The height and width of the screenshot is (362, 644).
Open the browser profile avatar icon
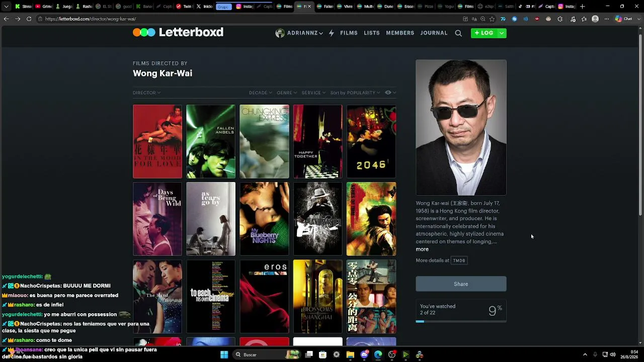point(595,19)
